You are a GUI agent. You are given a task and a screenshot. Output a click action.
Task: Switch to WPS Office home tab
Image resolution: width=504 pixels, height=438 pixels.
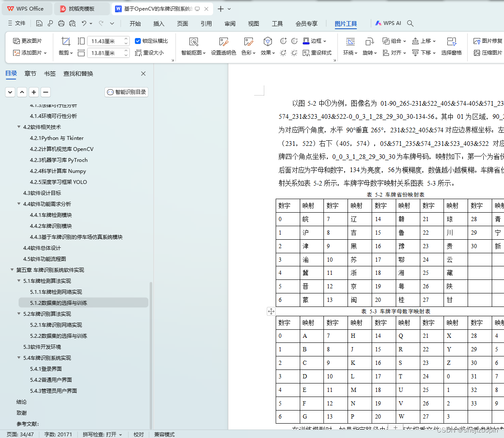(x=26, y=9)
